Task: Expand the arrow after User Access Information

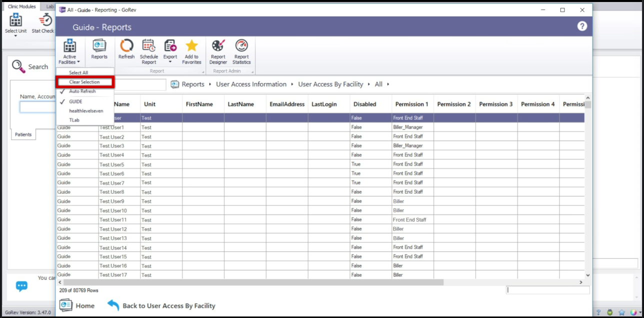Action: click(x=292, y=85)
